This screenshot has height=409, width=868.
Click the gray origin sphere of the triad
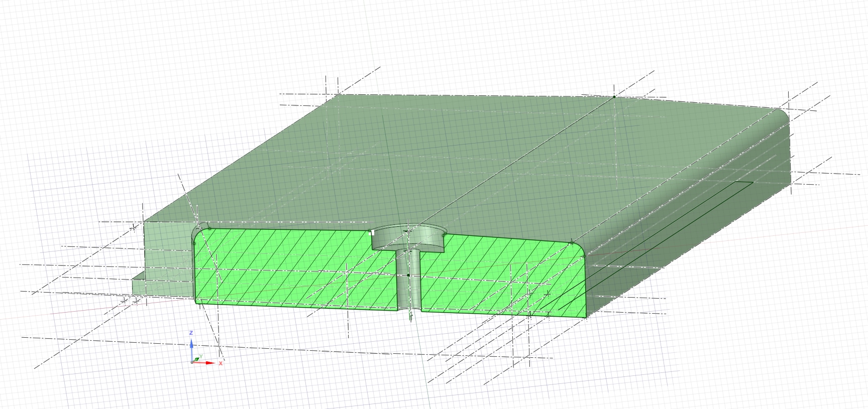(192, 362)
